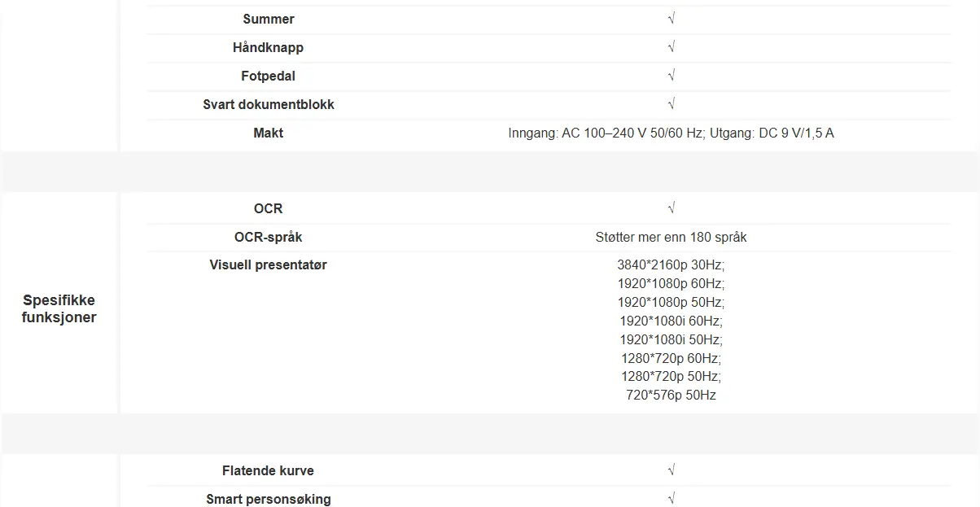Click the 1920*1080i 60Hz resolution entry
Viewport: 980px width, 507px height.
pyautogui.click(x=671, y=321)
